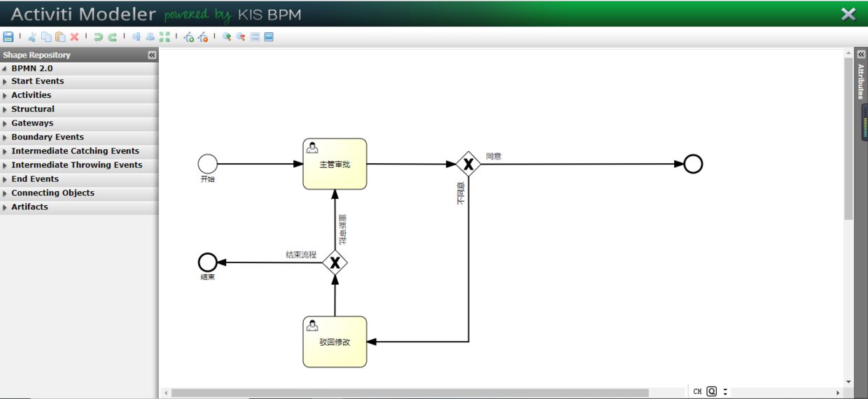The height and width of the screenshot is (399, 868).
Task: Copy the selected element
Action: pos(46,37)
